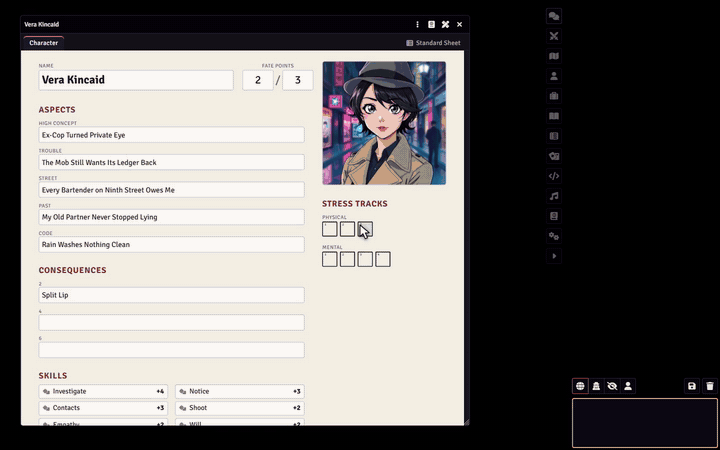Open the Card Stacks sidebar tab
This screenshot has height=450, width=720.
point(554,156)
